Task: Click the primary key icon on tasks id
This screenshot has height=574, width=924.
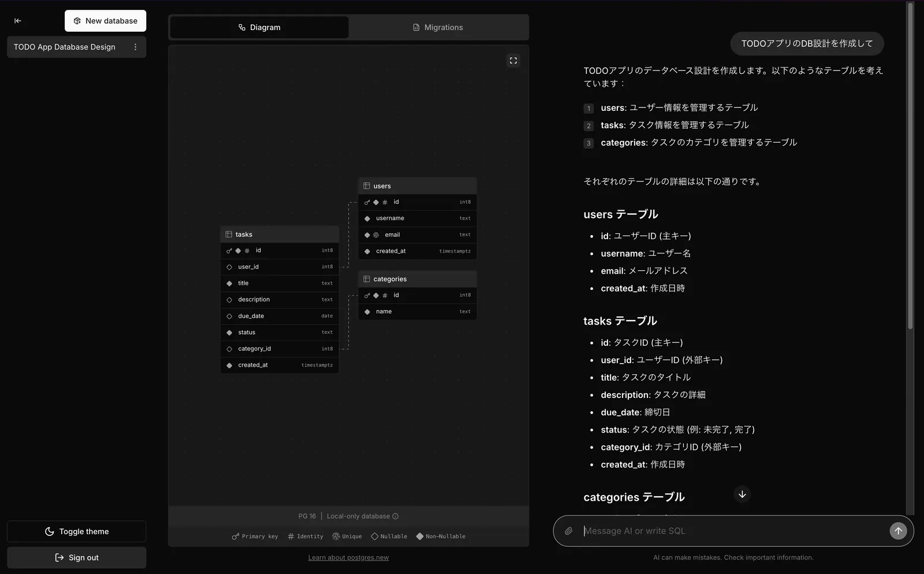Action: coord(229,251)
